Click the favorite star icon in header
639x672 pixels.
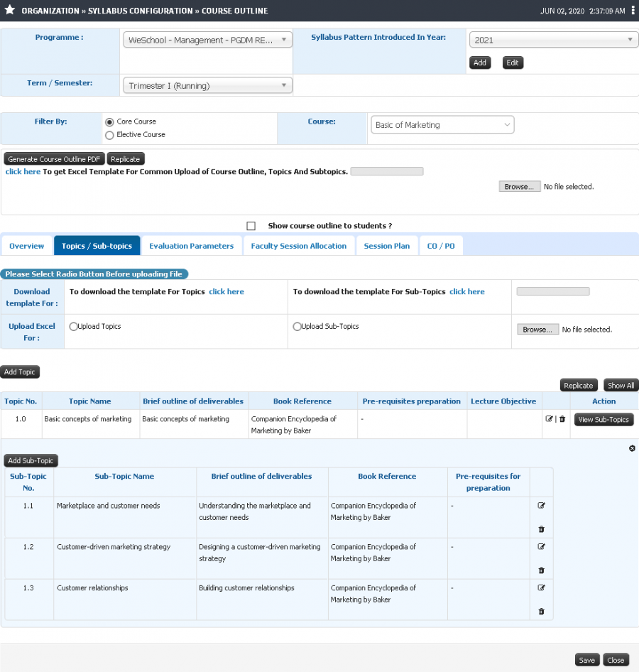point(10,10)
